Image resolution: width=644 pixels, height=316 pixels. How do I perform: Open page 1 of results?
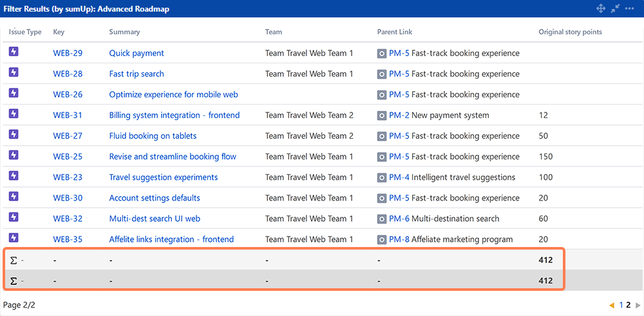pos(621,305)
